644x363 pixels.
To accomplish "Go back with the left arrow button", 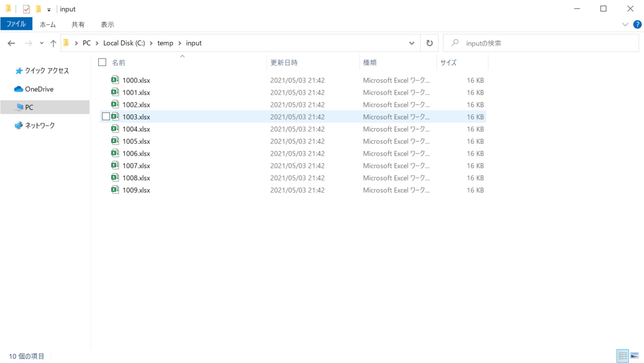I will coord(11,43).
